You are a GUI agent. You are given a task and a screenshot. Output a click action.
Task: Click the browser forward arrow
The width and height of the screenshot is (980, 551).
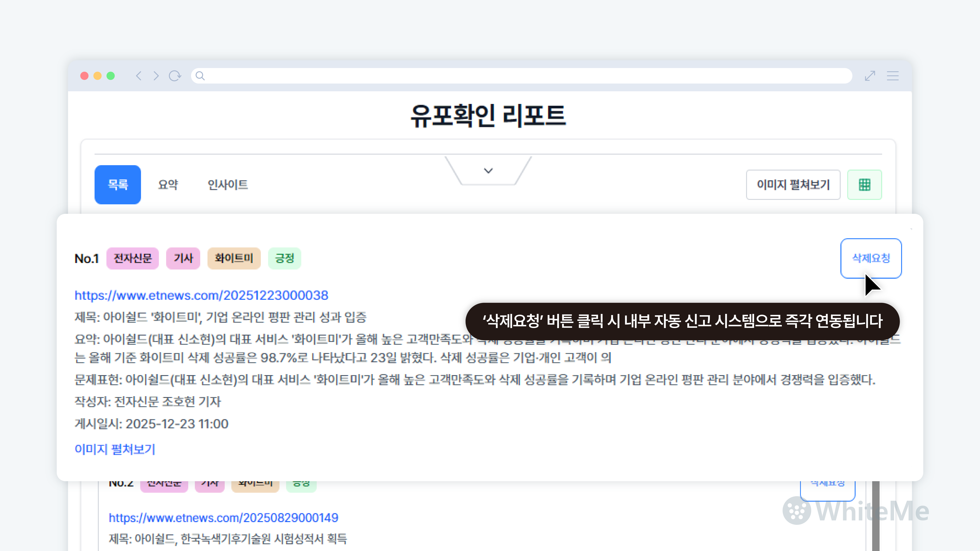[156, 76]
